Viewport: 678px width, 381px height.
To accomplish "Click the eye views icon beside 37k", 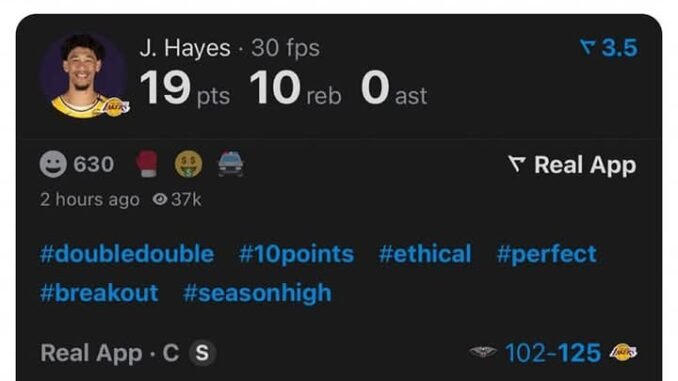I will coord(160,199).
